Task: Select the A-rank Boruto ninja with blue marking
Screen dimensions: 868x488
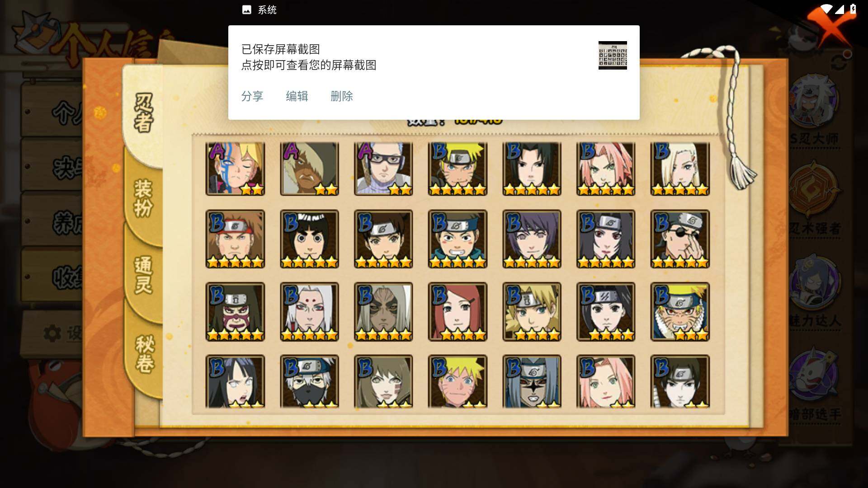Action: [235, 169]
